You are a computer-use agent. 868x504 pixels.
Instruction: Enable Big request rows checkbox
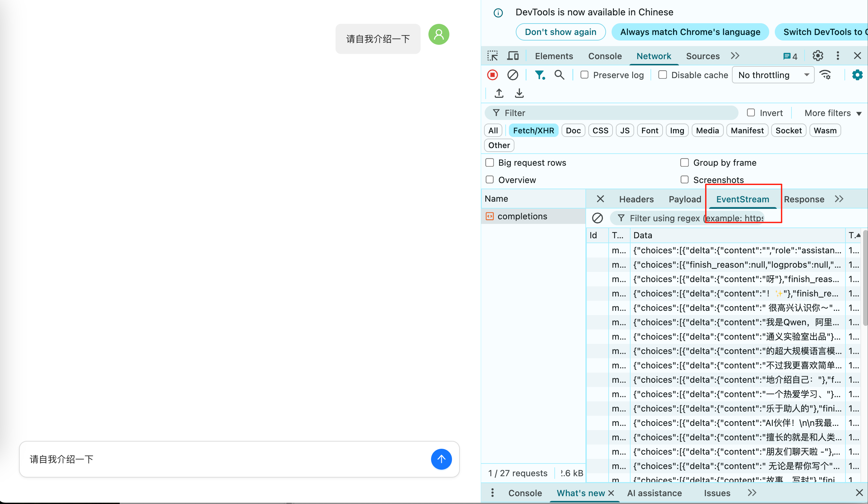click(x=490, y=162)
